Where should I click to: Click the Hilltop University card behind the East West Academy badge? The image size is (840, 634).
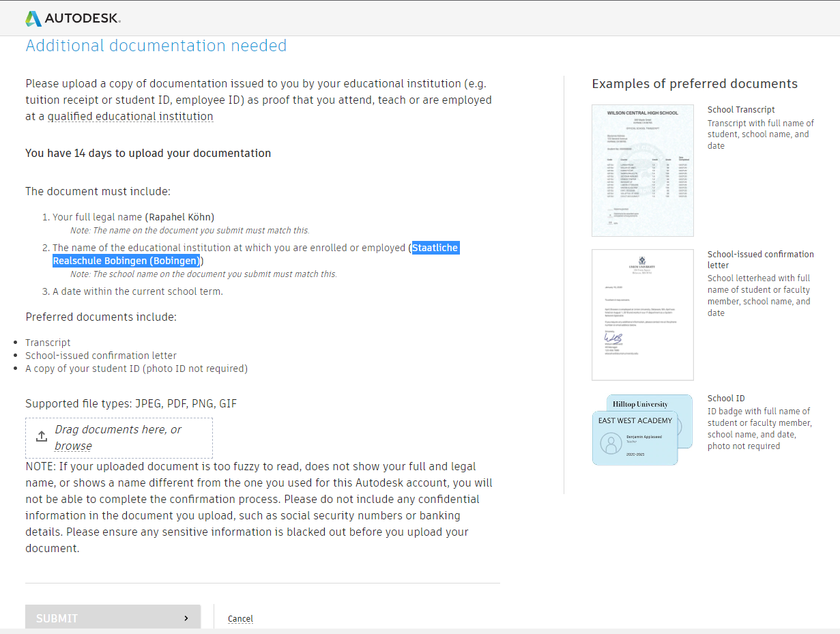click(x=639, y=404)
